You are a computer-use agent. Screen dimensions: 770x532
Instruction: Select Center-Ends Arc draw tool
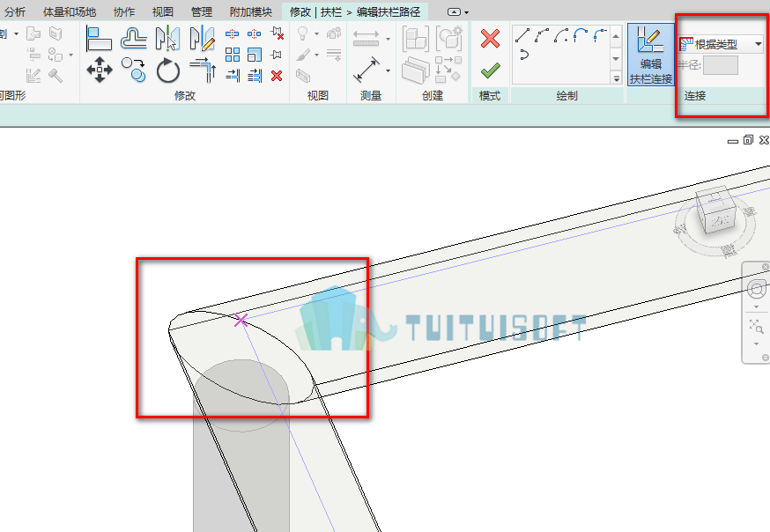click(x=561, y=35)
